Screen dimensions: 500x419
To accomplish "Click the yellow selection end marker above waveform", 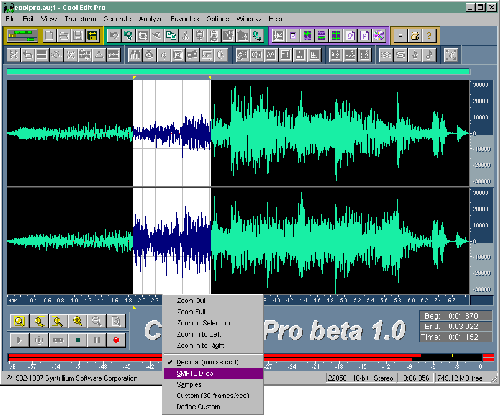I will point(210,77).
